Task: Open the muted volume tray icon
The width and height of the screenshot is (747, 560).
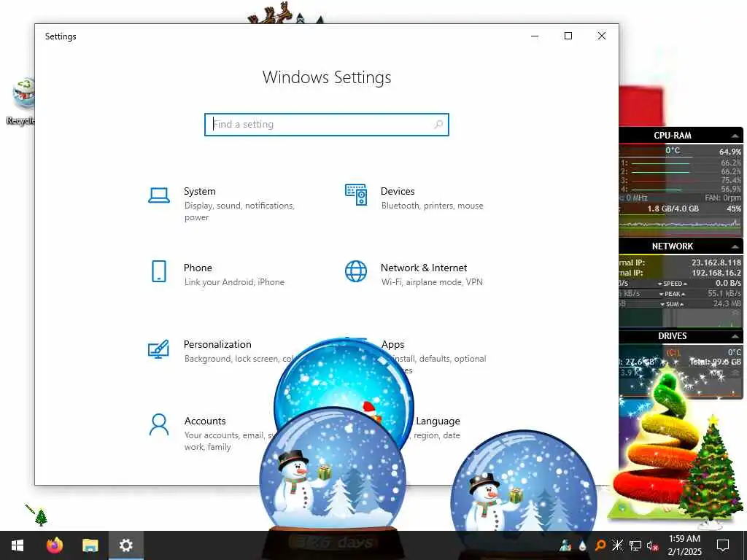Action: (652, 545)
